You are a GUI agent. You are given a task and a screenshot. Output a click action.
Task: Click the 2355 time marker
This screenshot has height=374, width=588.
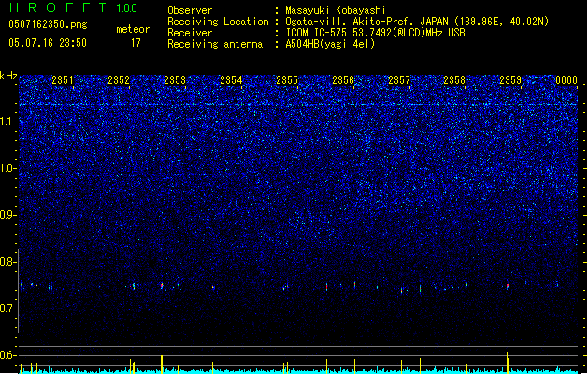[x=287, y=80]
